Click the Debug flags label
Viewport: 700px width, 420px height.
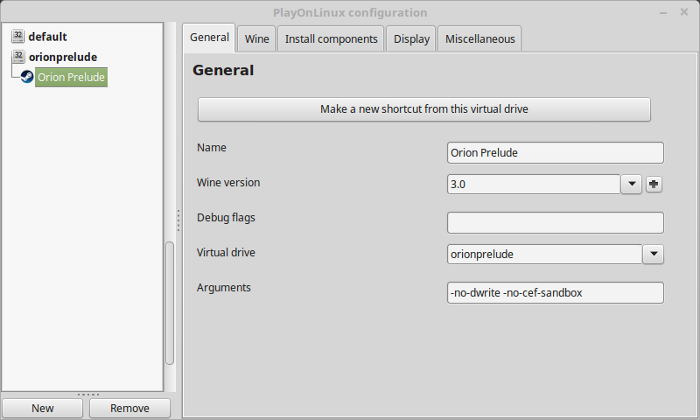click(x=226, y=217)
